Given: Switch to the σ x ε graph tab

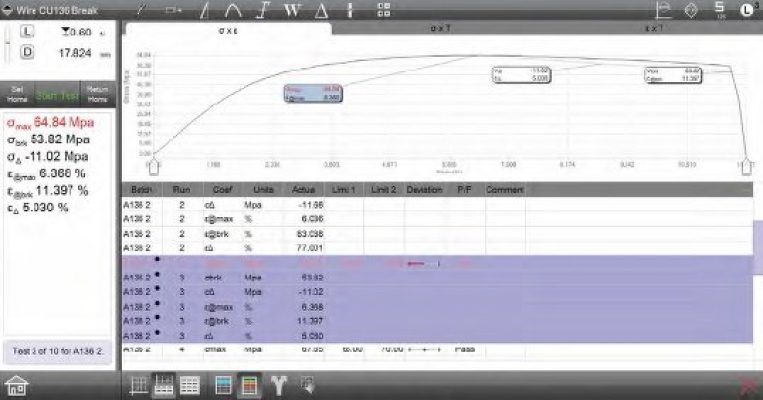Looking at the screenshot, I should 228,30.
